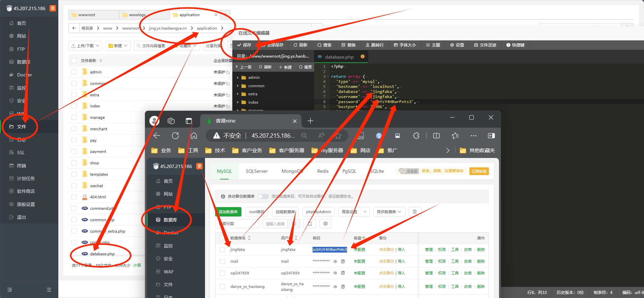Open the 新建 dropdown in file manager
The image size is (644, 298).
click(x=118, y=46)
